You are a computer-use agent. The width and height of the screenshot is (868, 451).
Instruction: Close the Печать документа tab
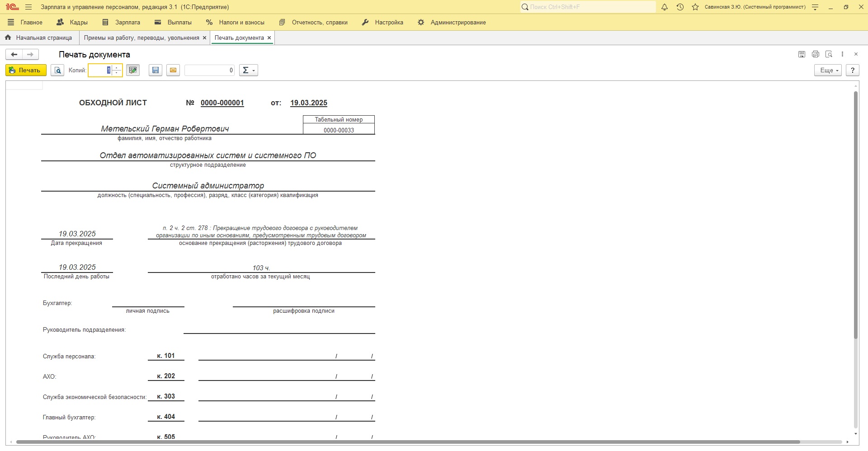click(269, 38)
